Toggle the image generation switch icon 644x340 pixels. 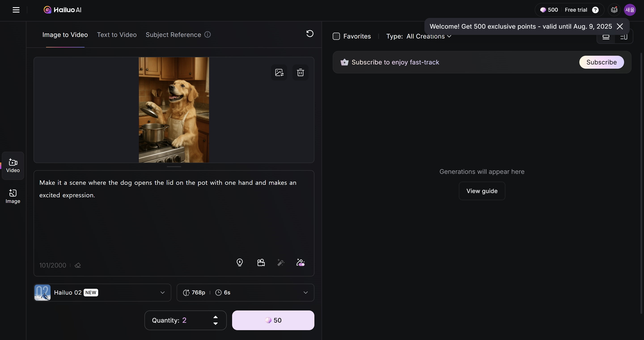pos(300,263)
